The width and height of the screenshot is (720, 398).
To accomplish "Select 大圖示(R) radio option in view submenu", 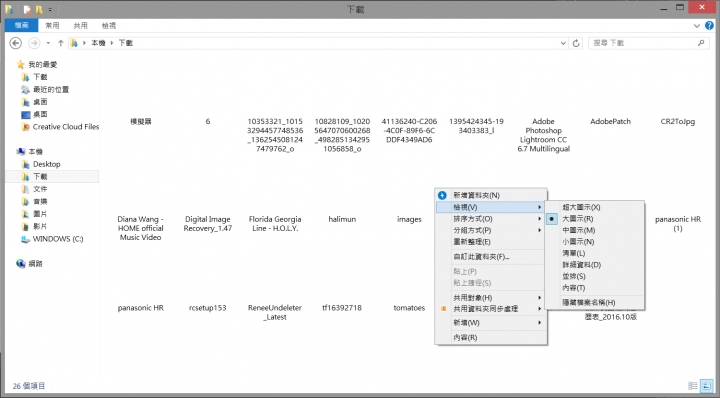I will point(595,219).
